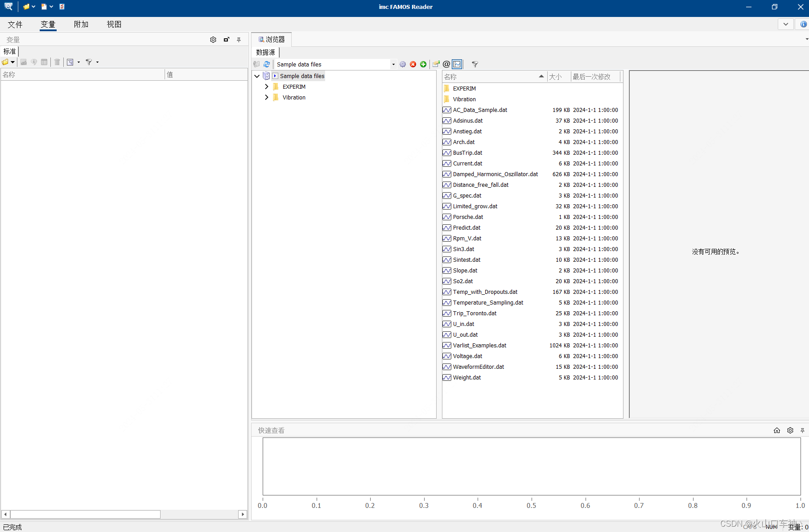Click the 值 header in variables list
Screen dimensions: 809x532
click(206, 74)
